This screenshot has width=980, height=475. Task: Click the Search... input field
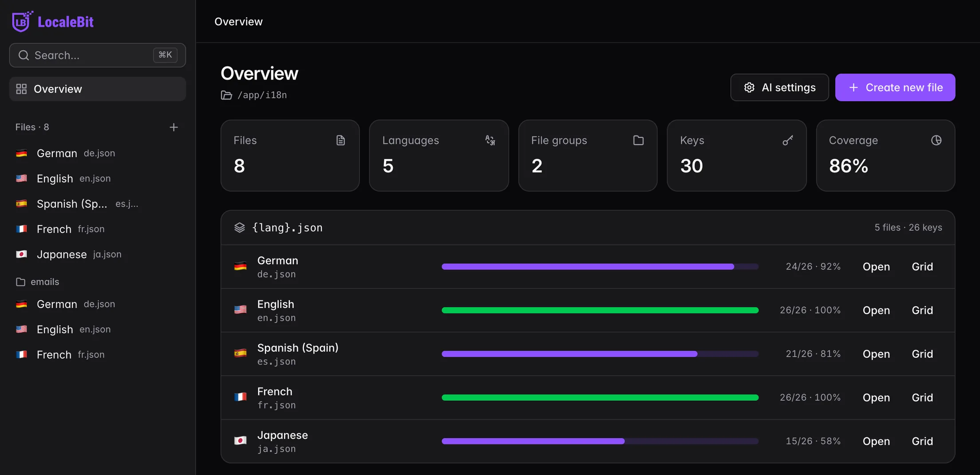tap(98, 55)
